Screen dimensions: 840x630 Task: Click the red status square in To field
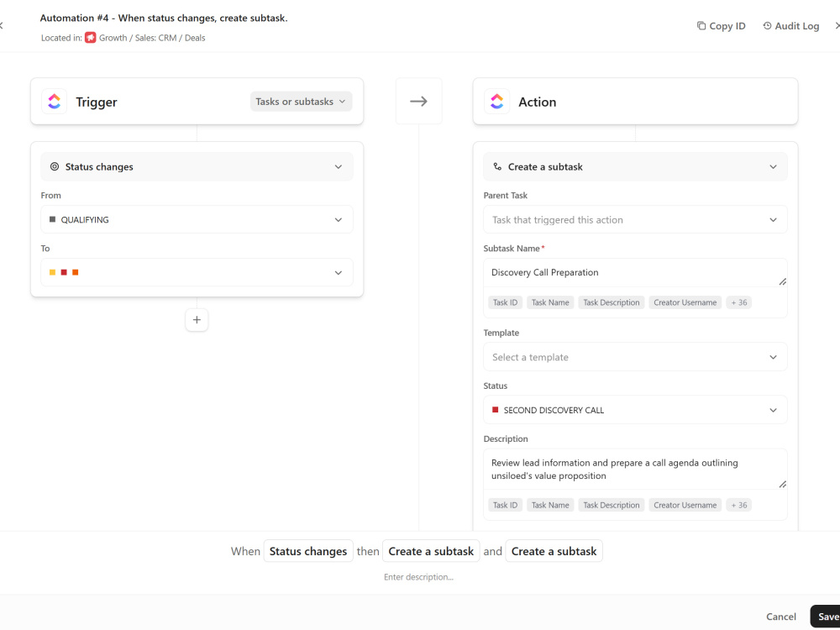(x=64, y=272)
